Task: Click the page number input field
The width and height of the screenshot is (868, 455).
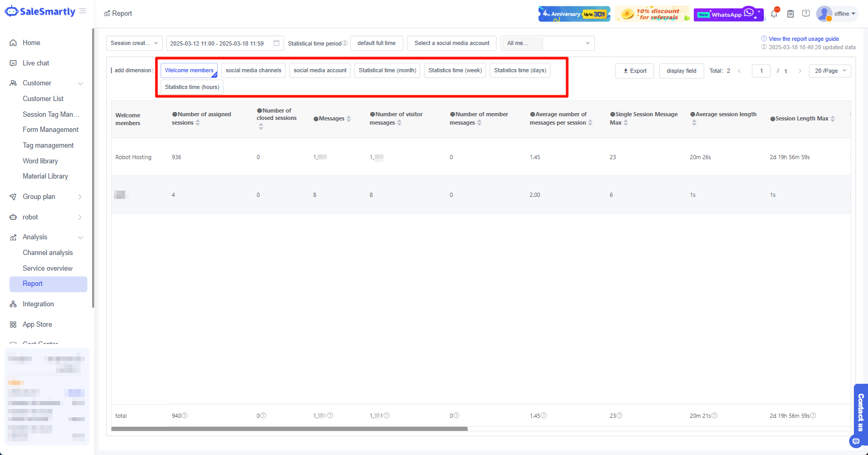Action: click(x=761, y=71)
